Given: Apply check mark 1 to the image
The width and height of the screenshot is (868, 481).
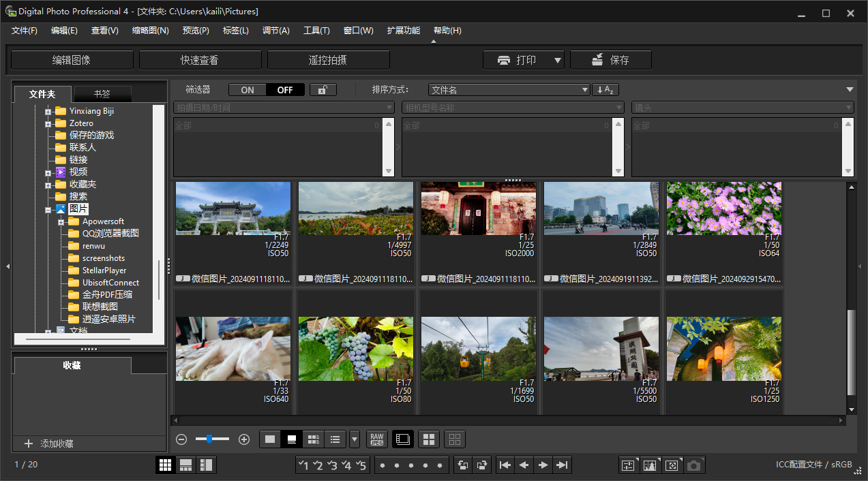Looking at the screenshot, I should pos(303,465).
